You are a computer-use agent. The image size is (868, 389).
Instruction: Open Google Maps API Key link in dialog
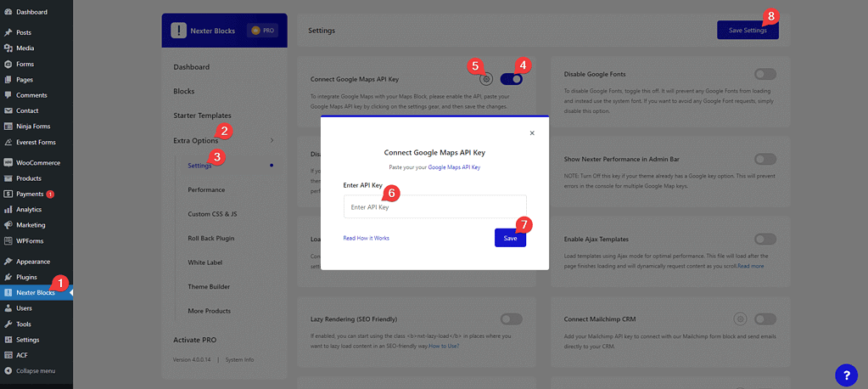click(454, 166)
